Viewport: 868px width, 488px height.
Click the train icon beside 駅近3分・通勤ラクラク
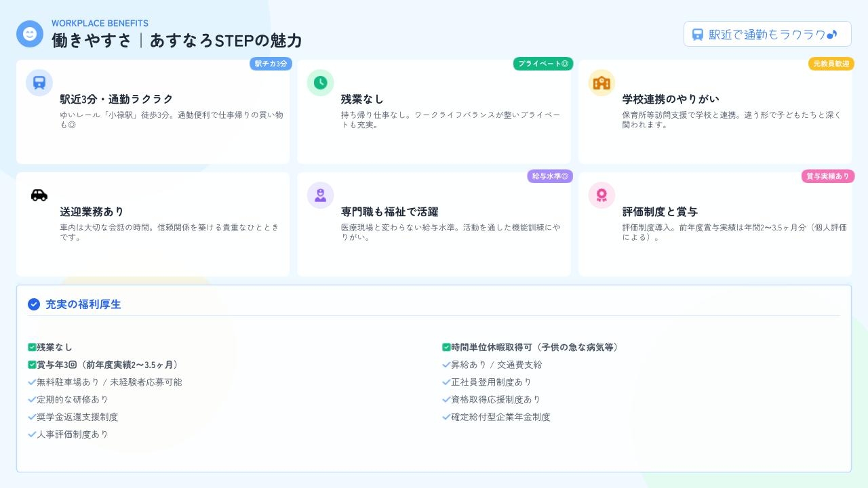(x=39, y=83)
